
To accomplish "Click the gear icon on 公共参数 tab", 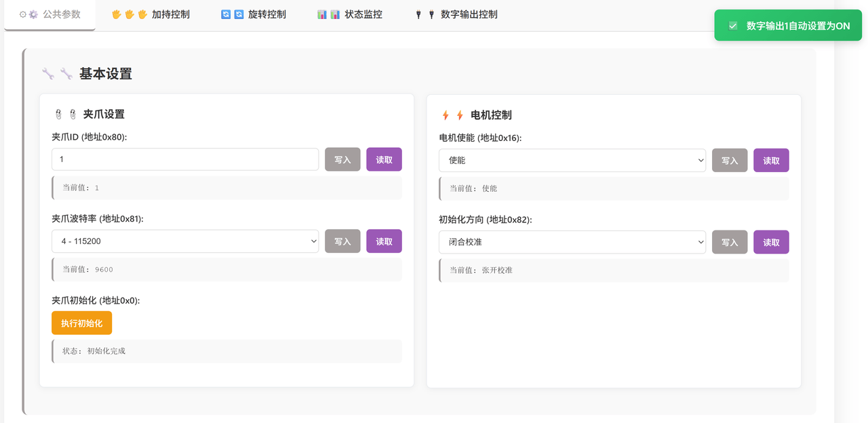I will point(33,14).
